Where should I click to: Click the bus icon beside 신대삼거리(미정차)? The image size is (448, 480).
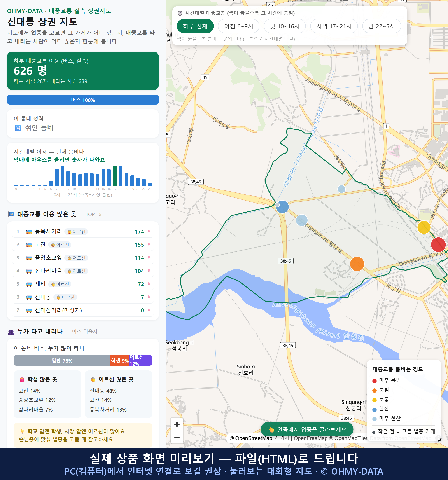[29, 311]
